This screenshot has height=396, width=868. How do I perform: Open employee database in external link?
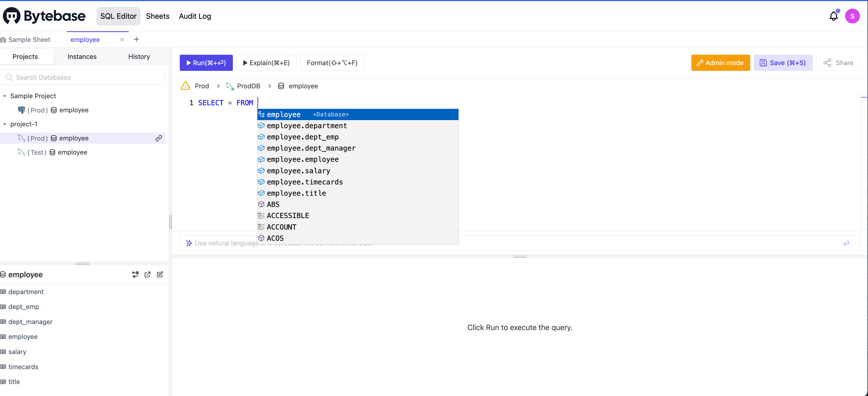coord(148,274)
